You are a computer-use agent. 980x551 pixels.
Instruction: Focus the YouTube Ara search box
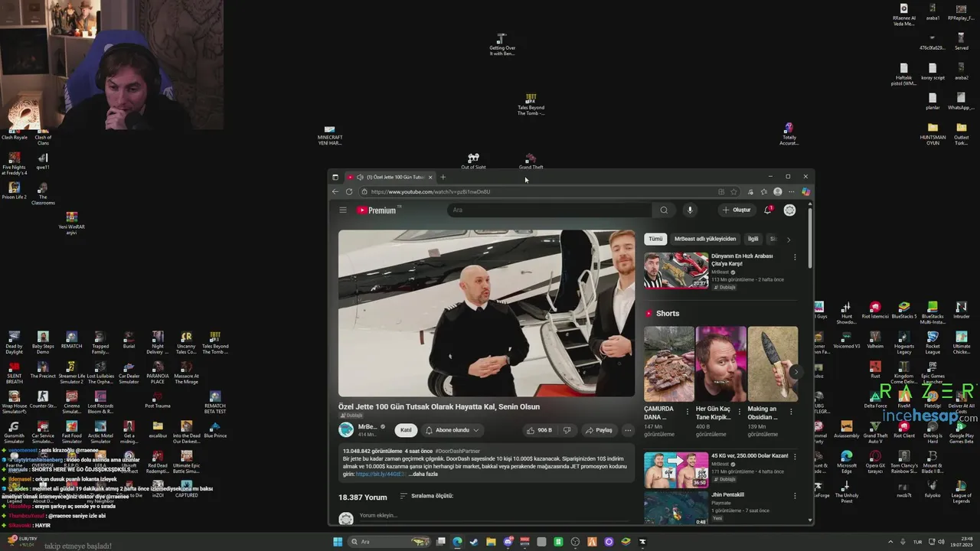tap(550, 210)
